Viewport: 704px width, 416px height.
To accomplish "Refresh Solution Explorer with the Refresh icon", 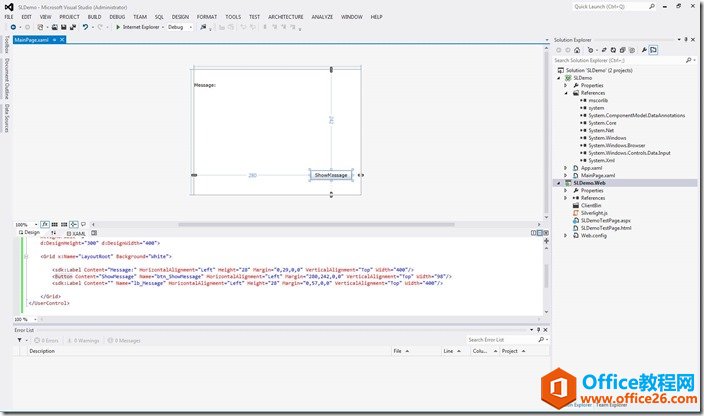I will pos(613,50).
